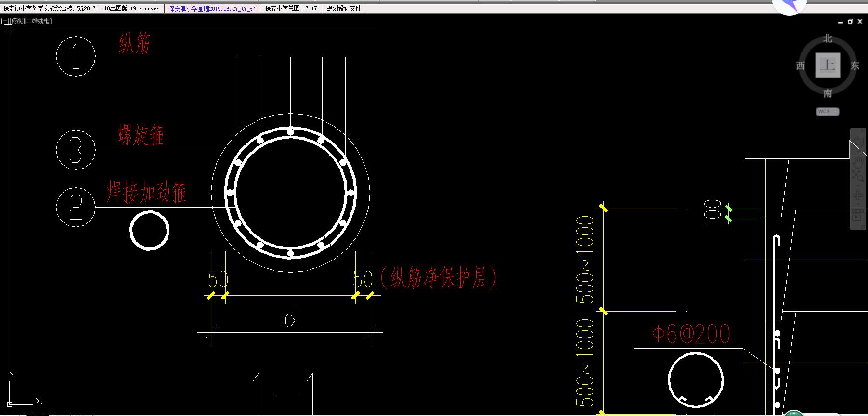Expand the zoom options arrow under Zoom Extents
868x416 pixels.
[858, 185]
